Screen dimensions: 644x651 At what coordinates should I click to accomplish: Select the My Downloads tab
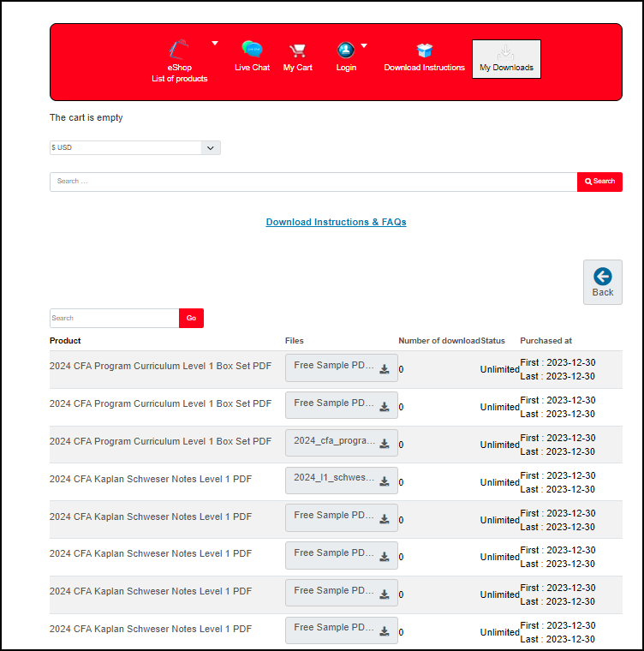tap(506, 59)
